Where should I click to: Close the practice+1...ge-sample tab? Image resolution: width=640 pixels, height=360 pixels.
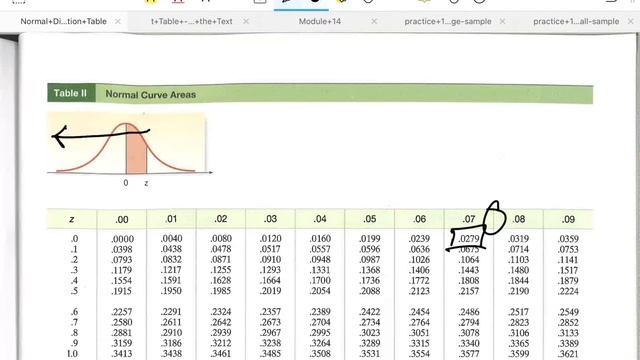click(502, 21)
